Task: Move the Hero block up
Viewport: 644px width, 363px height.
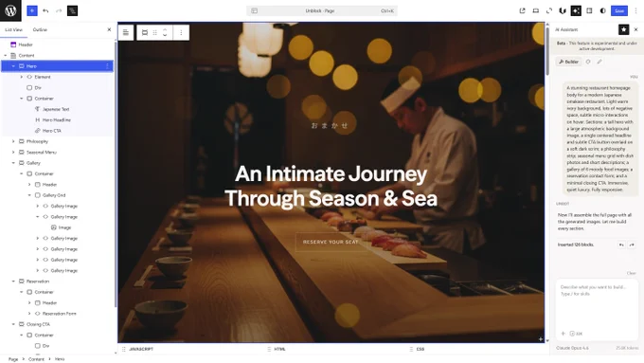Action: pyautogui.click(x=165, y=29)
